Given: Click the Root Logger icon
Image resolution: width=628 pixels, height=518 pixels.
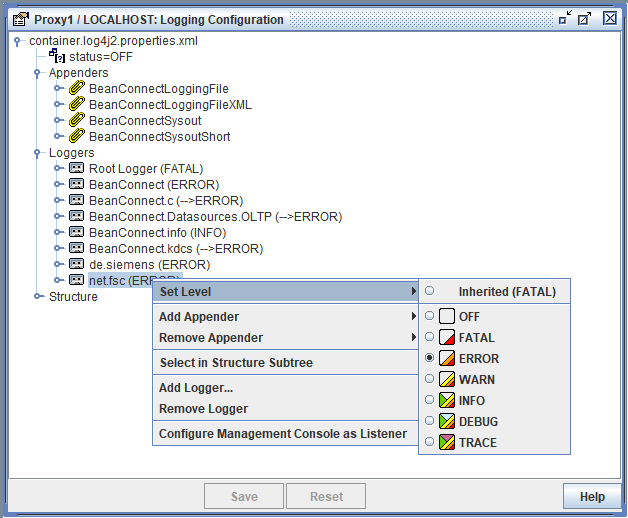Looking at the screenshot, I should pos(77,169).
